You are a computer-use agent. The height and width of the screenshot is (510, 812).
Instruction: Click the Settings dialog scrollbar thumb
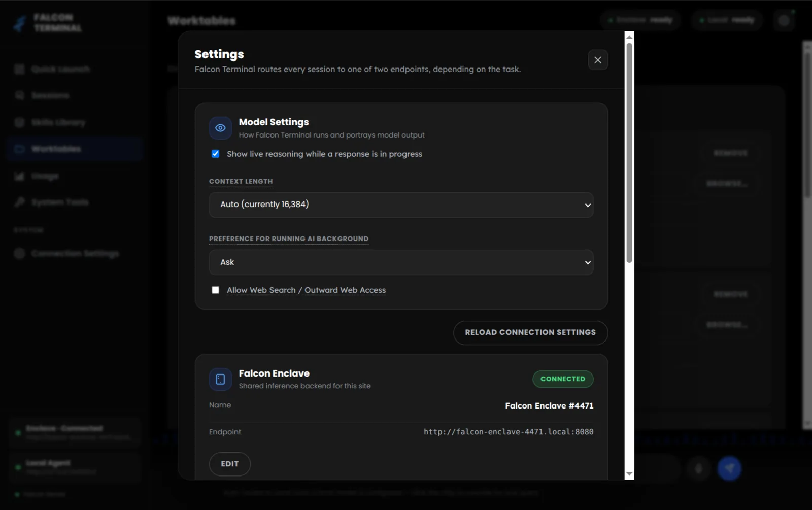pos(629,152)
